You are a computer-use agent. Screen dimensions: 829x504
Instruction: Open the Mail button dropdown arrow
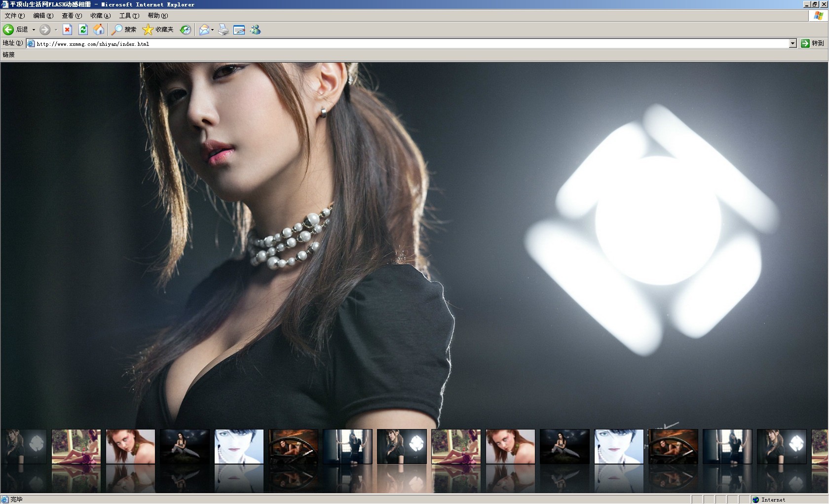pyautogui.click(x=212, y=30)
